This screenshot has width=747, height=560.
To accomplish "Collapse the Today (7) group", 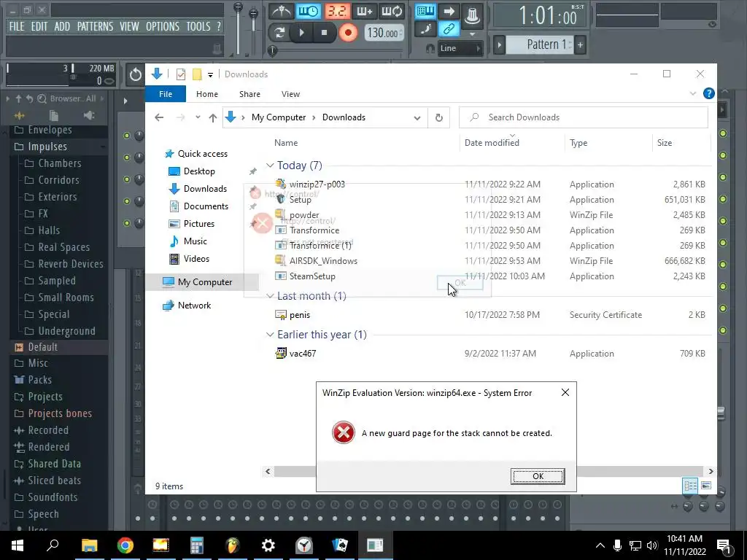I will pos(270,166).
